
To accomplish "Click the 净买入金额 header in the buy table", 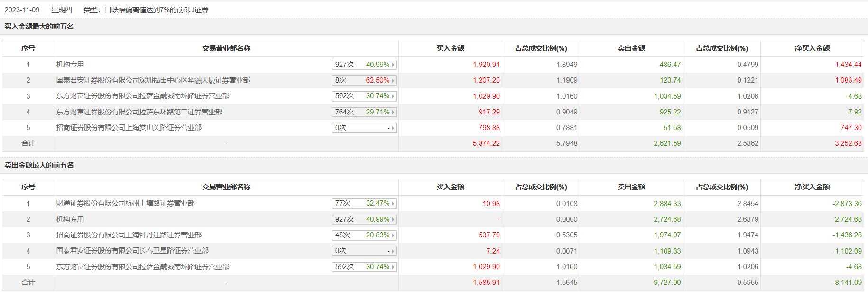I will [x=812, y=48].
